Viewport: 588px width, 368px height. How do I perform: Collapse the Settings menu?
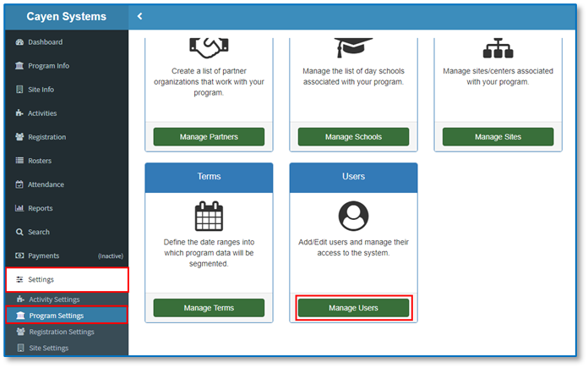click(67, 279)
